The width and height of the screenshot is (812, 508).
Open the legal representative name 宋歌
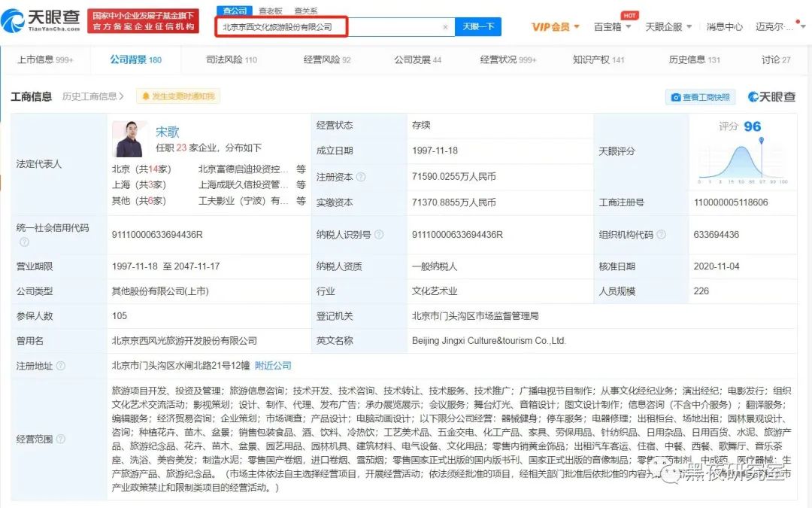click(x=167, y=132)
